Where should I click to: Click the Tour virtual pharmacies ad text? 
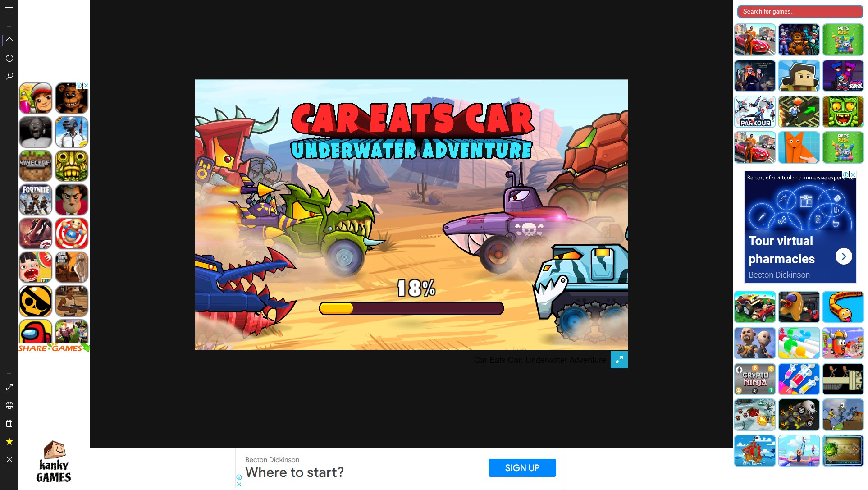[781, 250]
